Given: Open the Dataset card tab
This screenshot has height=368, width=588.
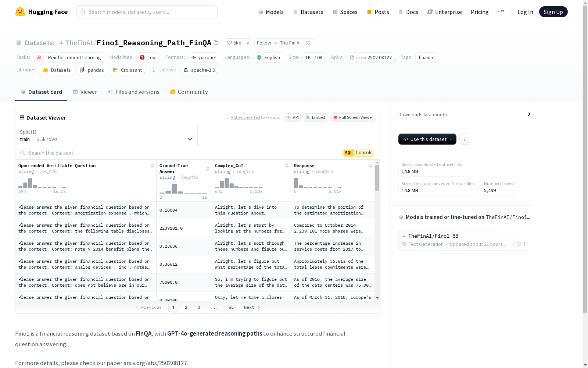Looking at the screenshot, I should pos(41,92).
